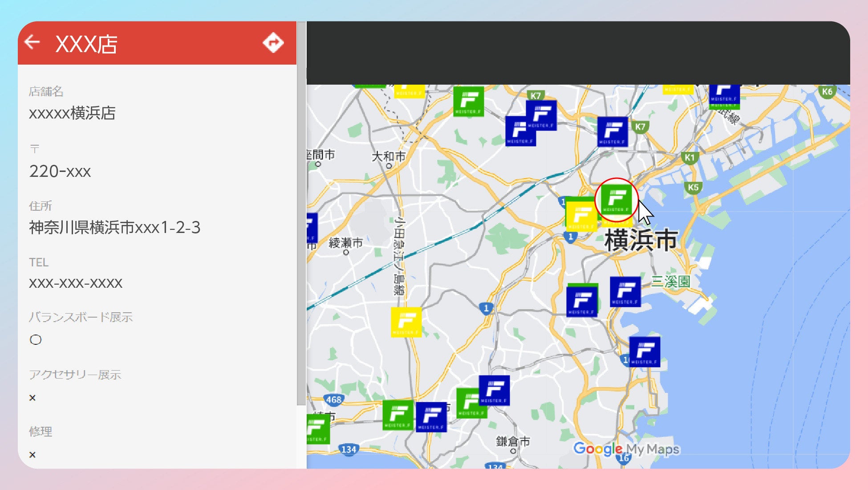
Task: Click blue store marker next to K7
Action: click(612, 131)
